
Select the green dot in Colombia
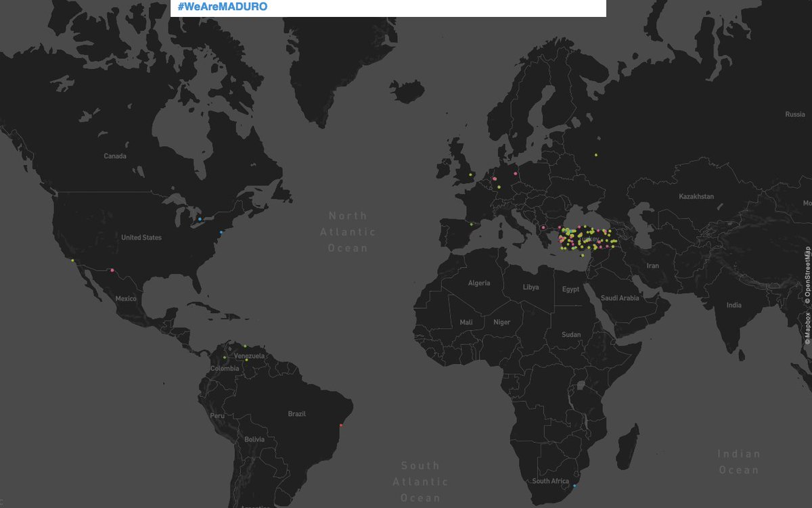click(225, 357)
